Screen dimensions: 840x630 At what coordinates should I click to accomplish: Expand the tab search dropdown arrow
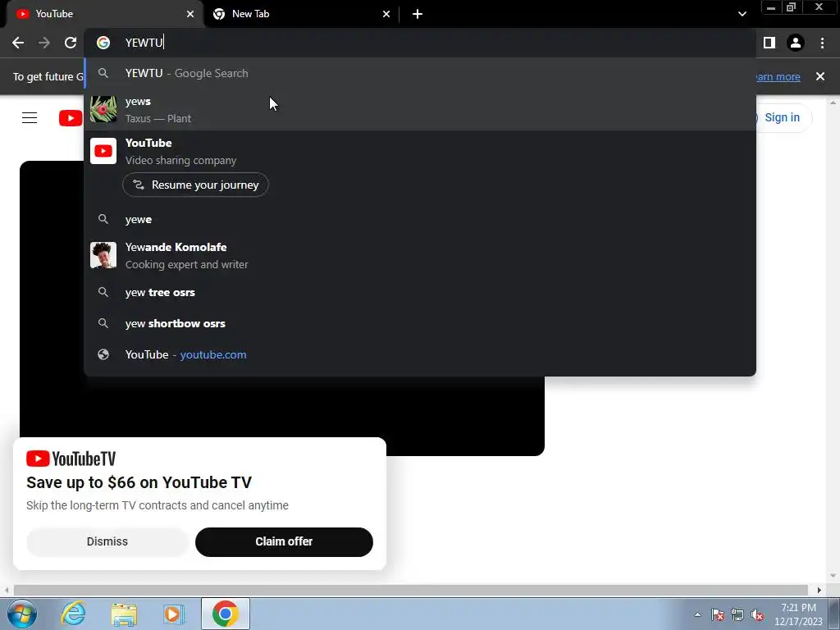[x=742, y=14]
